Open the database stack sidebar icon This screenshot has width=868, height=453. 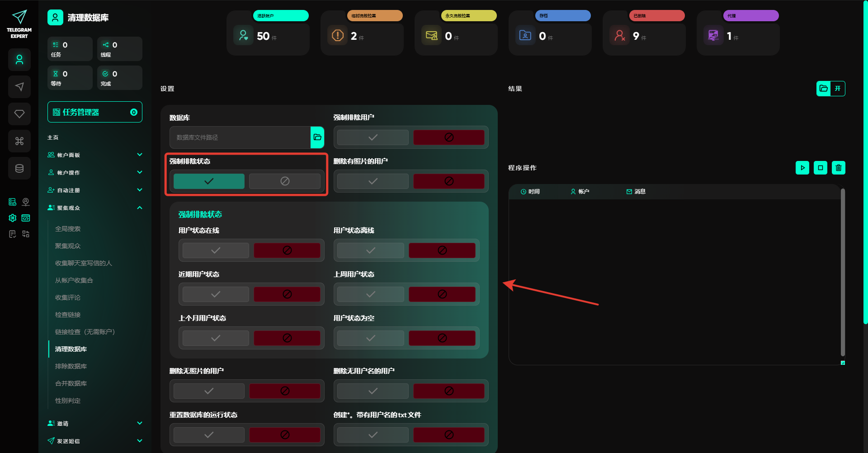tap(19, 168)
